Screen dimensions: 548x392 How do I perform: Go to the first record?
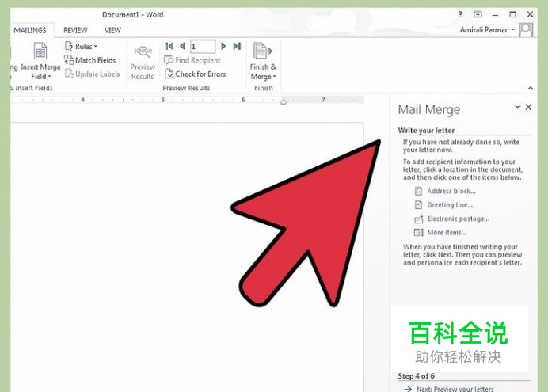coord(169,46)
